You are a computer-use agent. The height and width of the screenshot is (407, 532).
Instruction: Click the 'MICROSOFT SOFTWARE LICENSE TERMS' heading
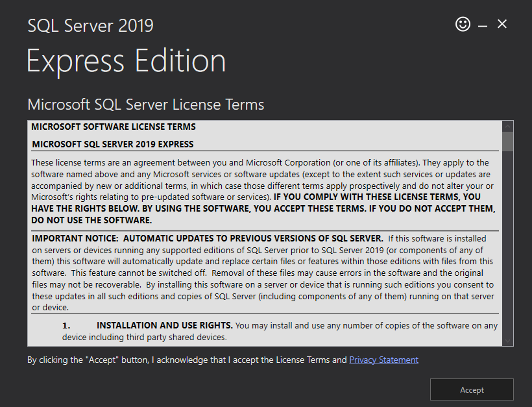114,127
